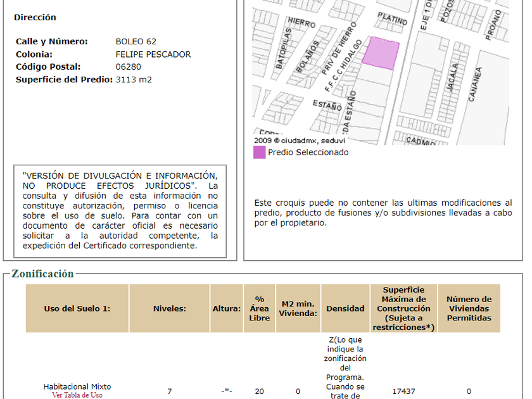Click the 'Densidad' column header
The height and width of the screenshot is (399, 532).
coord(345,308)
